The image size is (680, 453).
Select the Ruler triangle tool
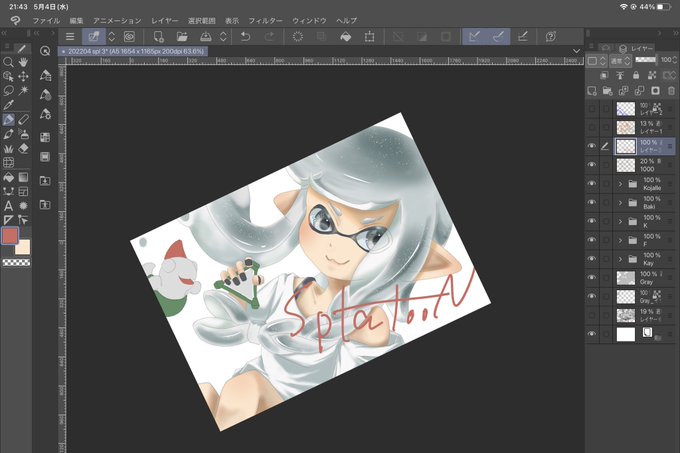point(8,220)
